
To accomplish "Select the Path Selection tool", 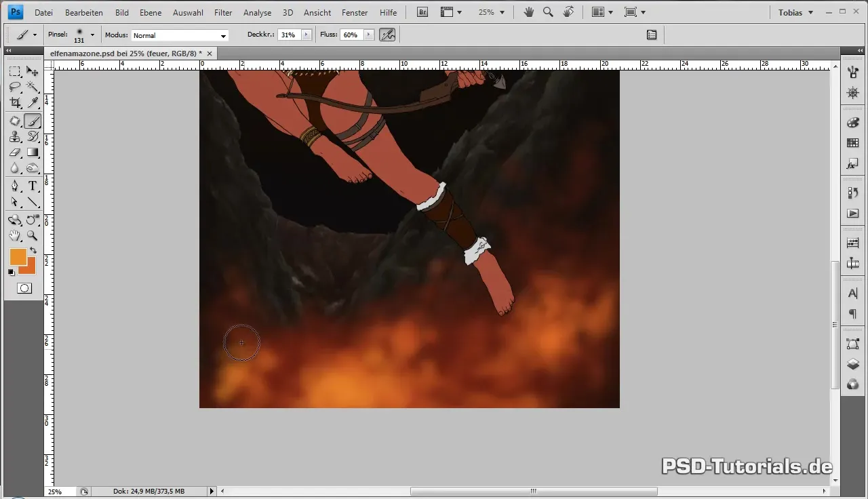I will [15, 202].
